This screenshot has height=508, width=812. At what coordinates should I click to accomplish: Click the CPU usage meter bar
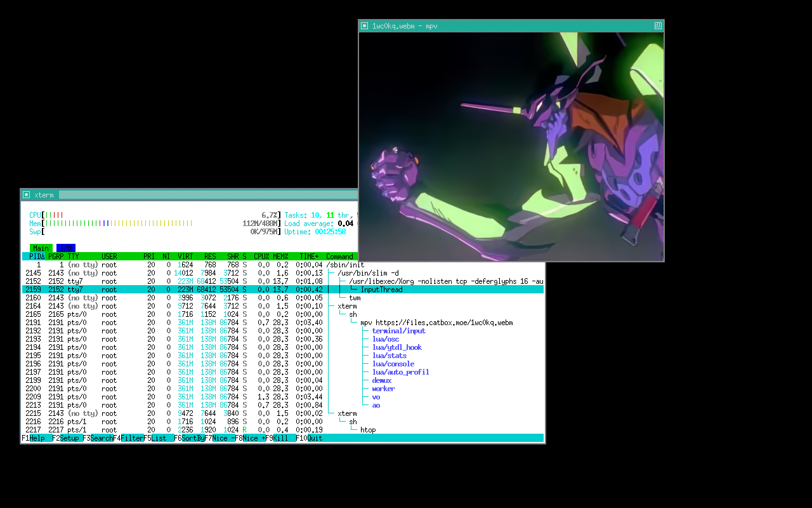(x=155, y=215)
